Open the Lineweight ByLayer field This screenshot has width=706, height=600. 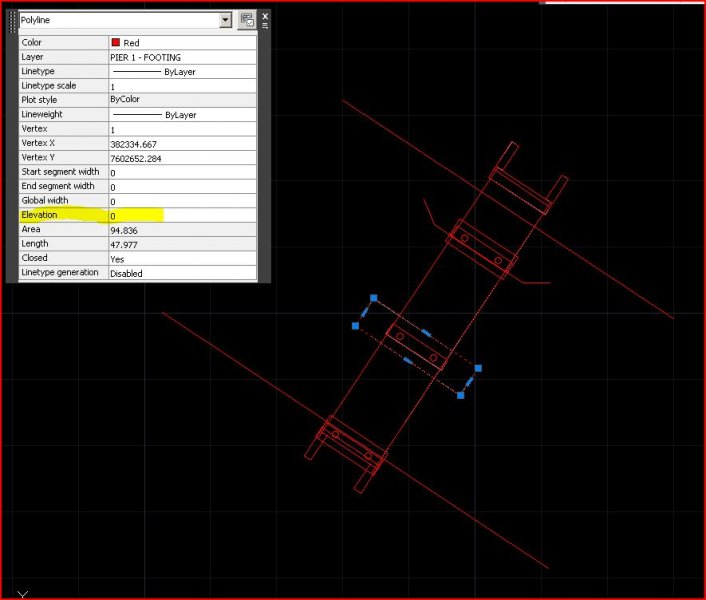(180, 115)
